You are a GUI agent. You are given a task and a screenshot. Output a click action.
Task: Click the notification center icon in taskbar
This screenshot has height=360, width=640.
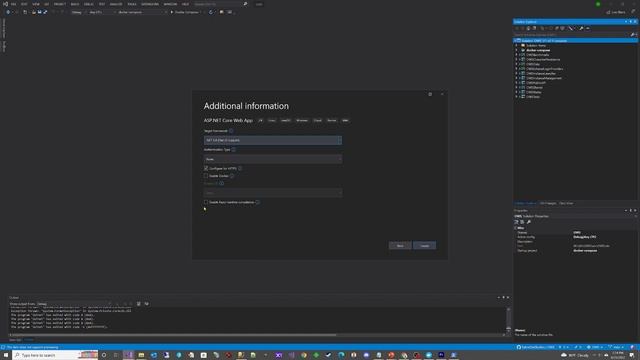[x=632, y=355]
